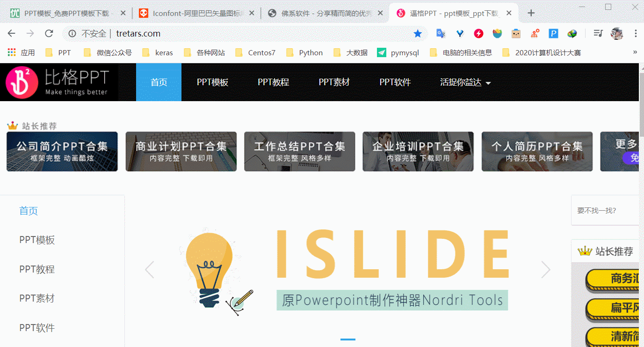Show the previous carousel slide
Screen dimensions: 644x347
pos(150,269)
